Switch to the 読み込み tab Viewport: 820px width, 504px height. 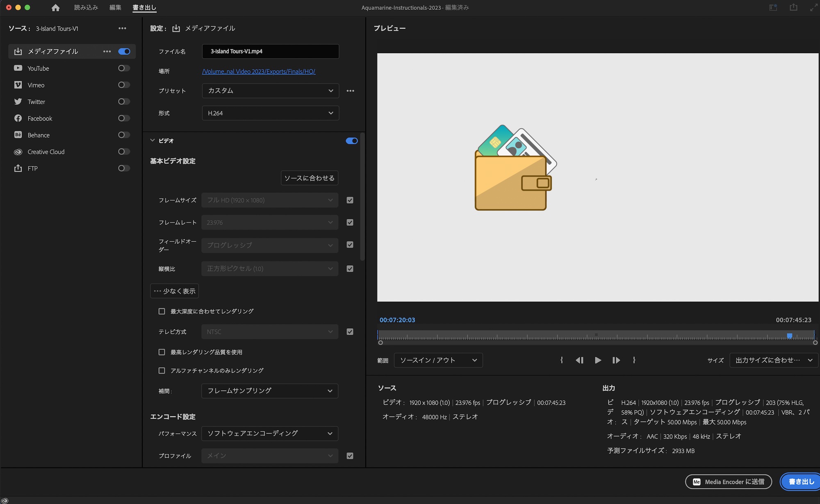coord(85,7)
